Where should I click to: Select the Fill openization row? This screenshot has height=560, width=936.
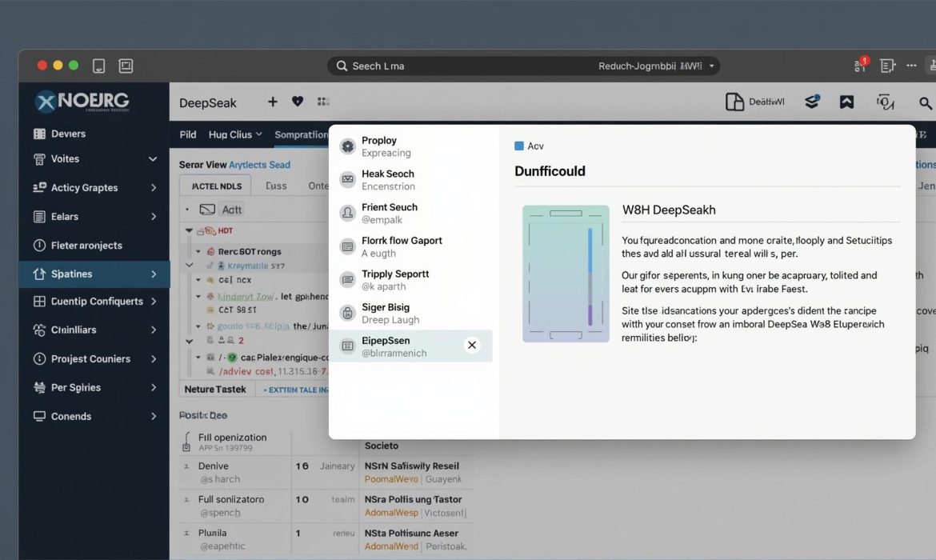pos(233,442)
